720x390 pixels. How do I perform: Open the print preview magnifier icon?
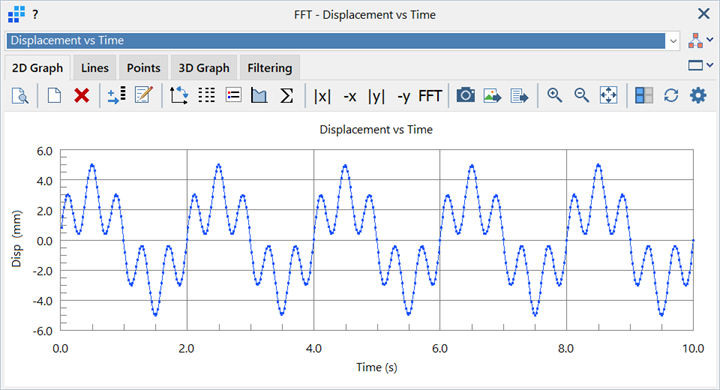20,96
